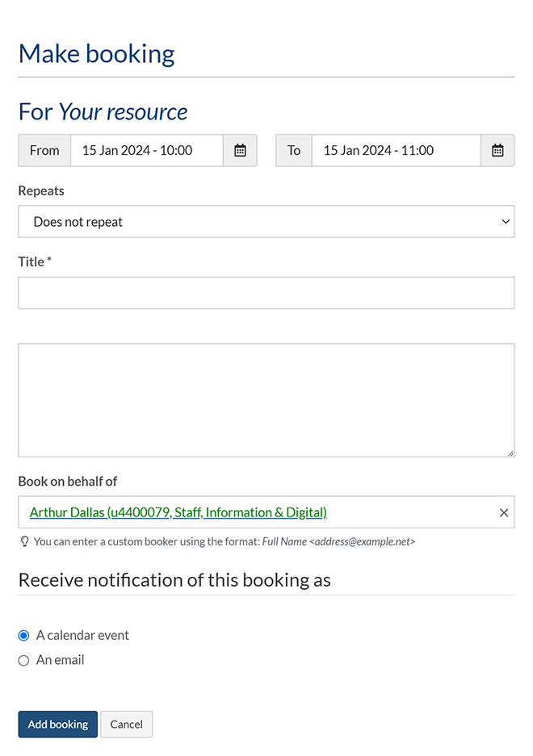Focus the Title text field
533x756 pixels.
[x=266, y=293]
